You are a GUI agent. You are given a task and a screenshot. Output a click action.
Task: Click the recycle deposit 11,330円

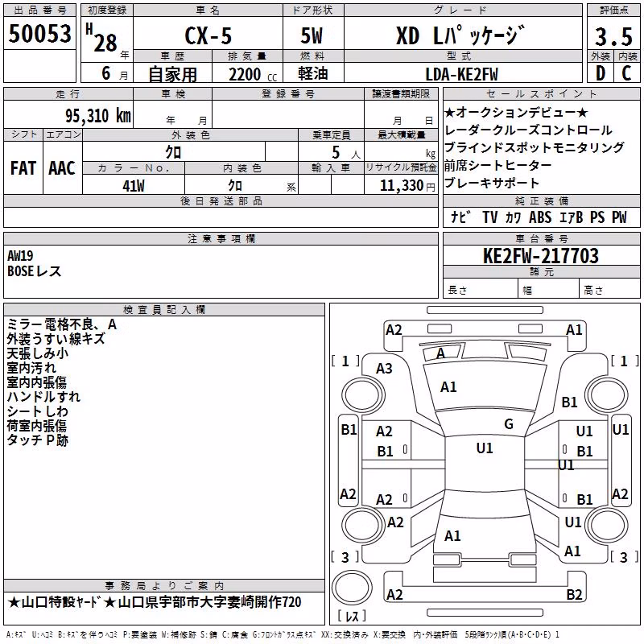point(407,186)
